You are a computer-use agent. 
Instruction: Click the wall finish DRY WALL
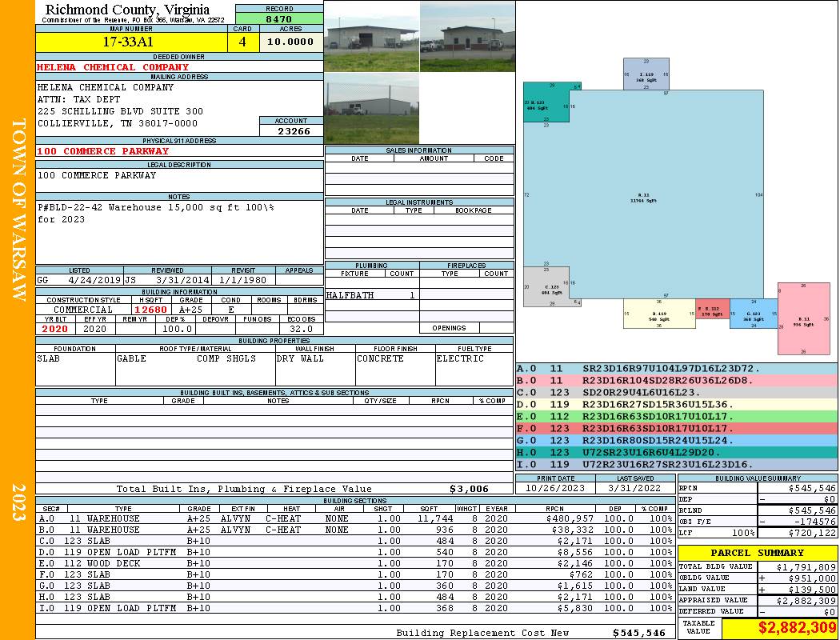coord(300,358)
